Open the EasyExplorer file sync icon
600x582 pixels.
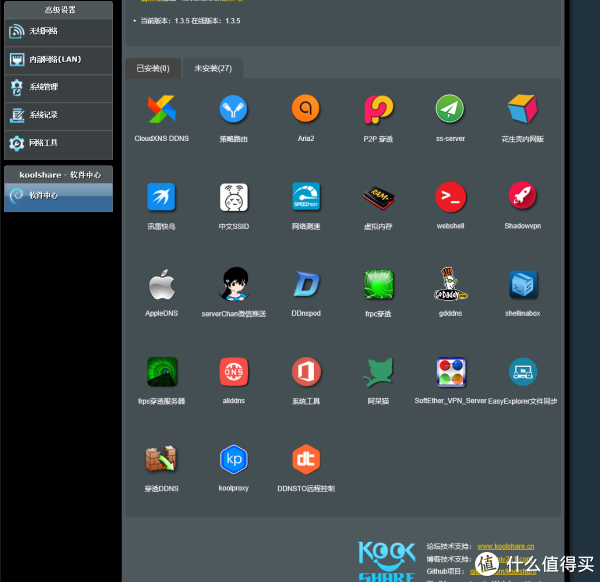[522, 372]
